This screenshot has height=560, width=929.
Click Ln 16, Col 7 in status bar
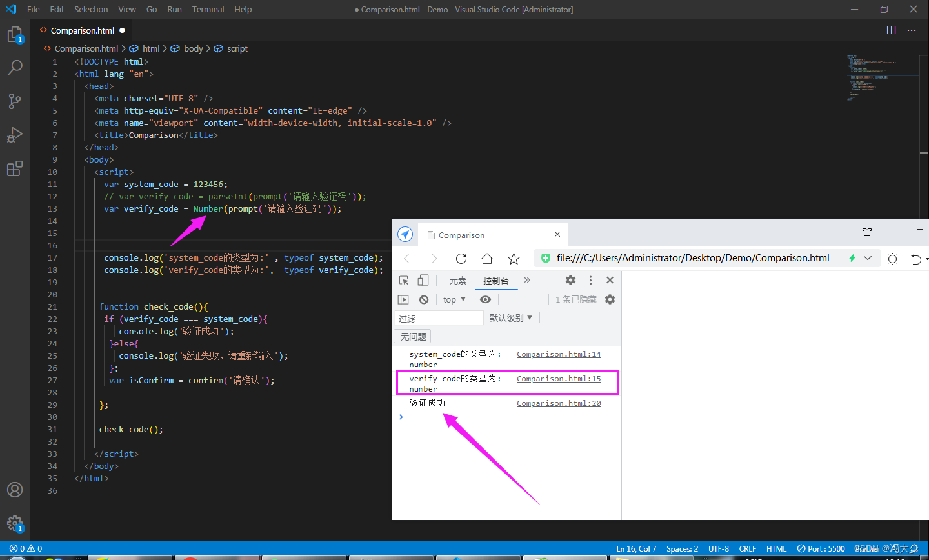(636, 548)
